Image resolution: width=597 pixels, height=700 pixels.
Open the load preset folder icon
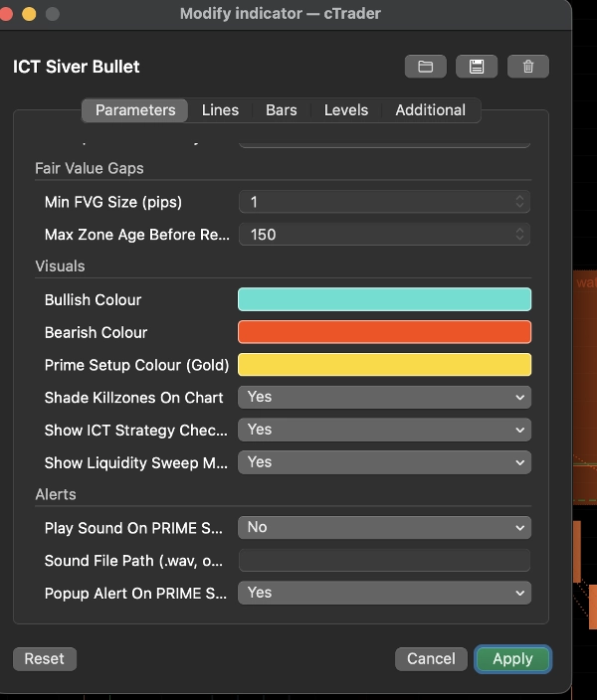coord(426,67)
